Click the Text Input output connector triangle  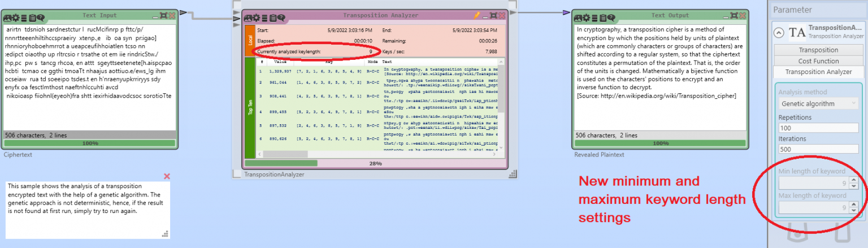click(184, 11)
